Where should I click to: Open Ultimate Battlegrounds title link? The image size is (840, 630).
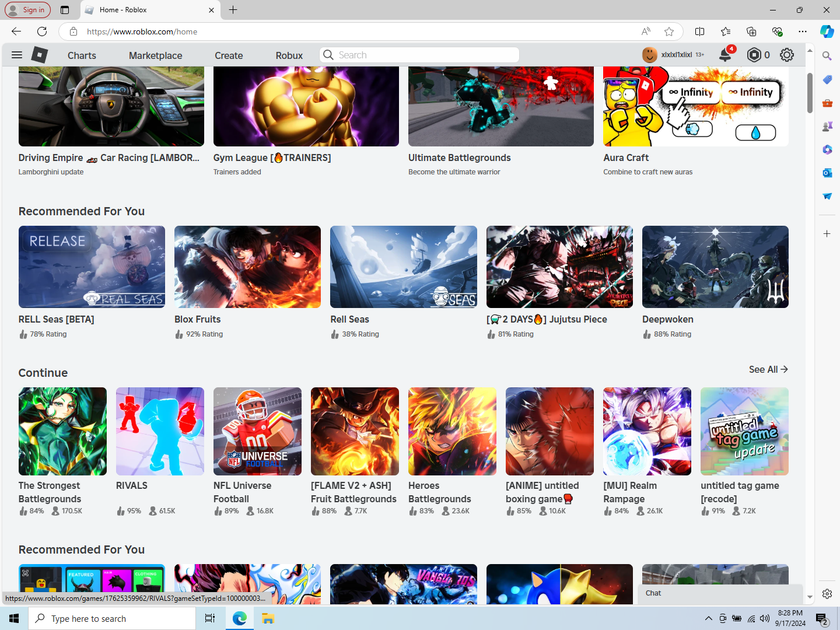point(460,157)
